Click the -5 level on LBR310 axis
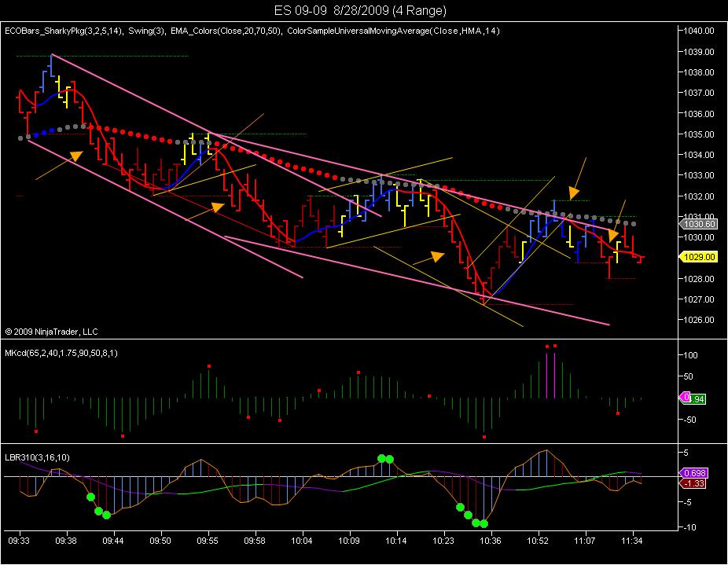 pyautogui.click(x=687, y=502)
